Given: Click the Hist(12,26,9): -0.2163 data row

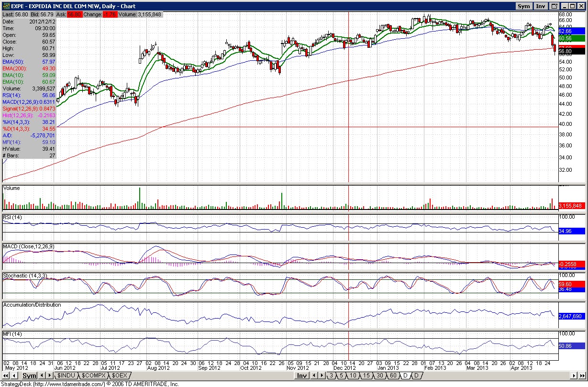Looking at the screenshot, I should click(x=29, y=115).
